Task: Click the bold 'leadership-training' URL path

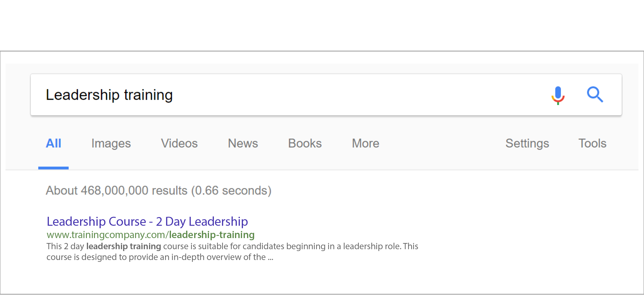Action: pyautogui.click(x=212, y=235)
